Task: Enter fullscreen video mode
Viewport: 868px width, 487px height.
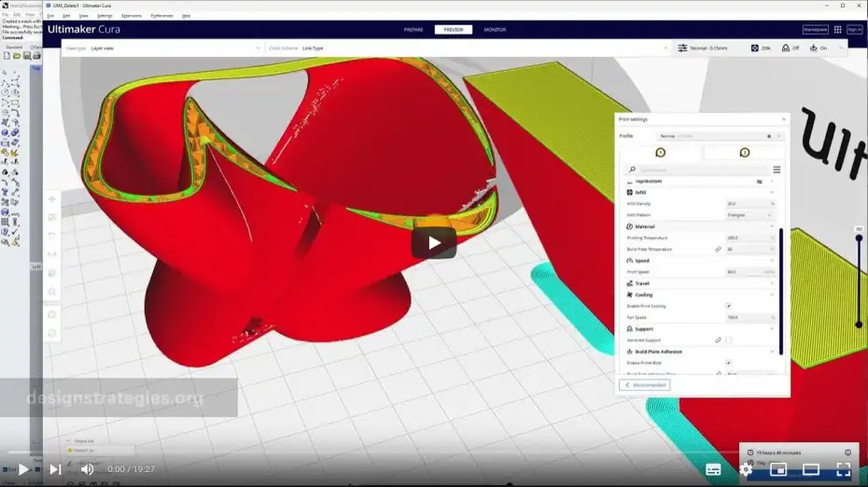Action: [x=843, y=470]
